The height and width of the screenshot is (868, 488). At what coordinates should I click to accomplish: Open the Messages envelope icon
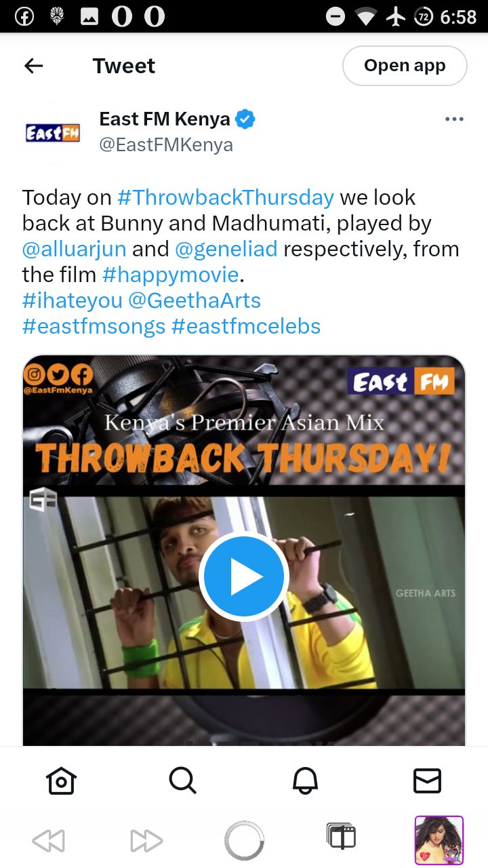click(427, 781)
